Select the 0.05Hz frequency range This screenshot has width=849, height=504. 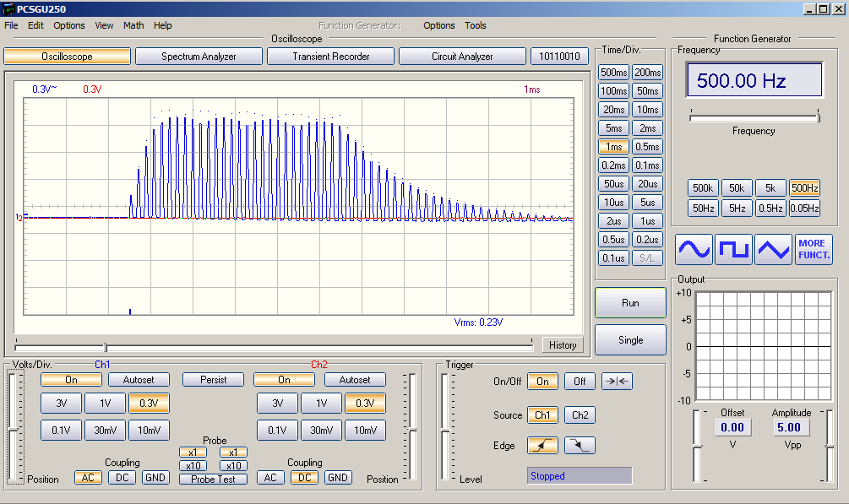804,208
